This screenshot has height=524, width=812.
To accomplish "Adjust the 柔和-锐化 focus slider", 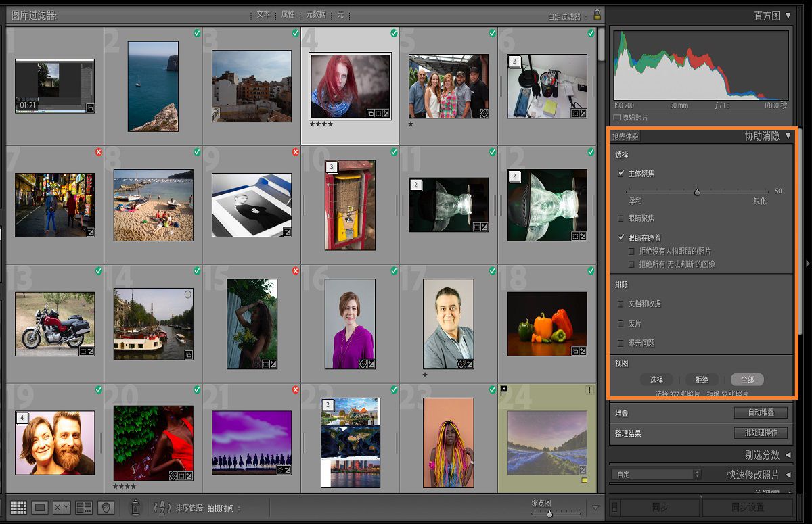I will click(x=698, y=191).
